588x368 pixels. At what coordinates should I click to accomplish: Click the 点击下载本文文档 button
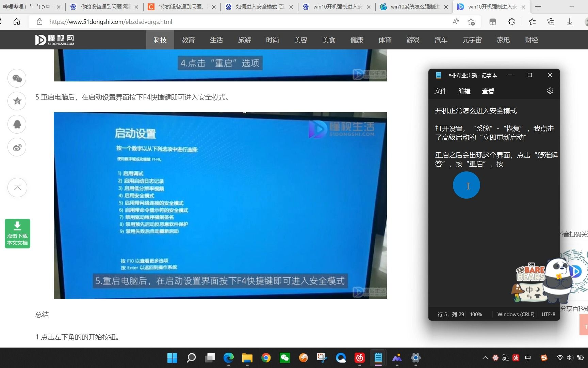pos(17,233)
